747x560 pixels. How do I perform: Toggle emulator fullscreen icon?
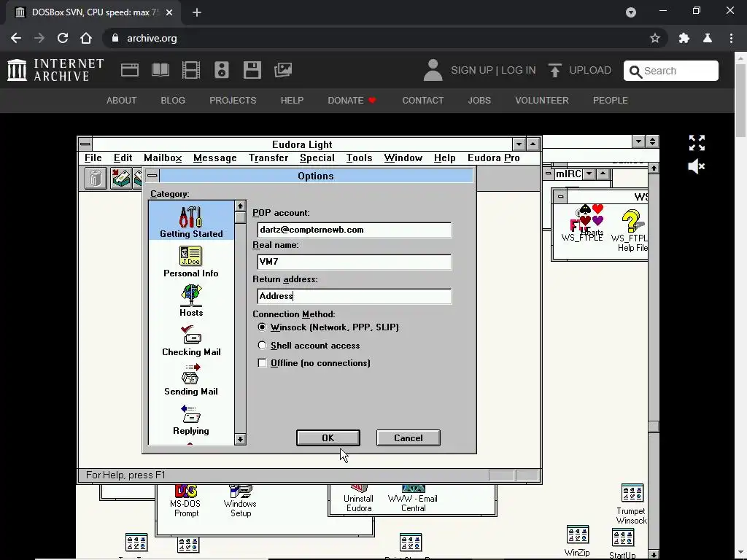click(697, 143)
